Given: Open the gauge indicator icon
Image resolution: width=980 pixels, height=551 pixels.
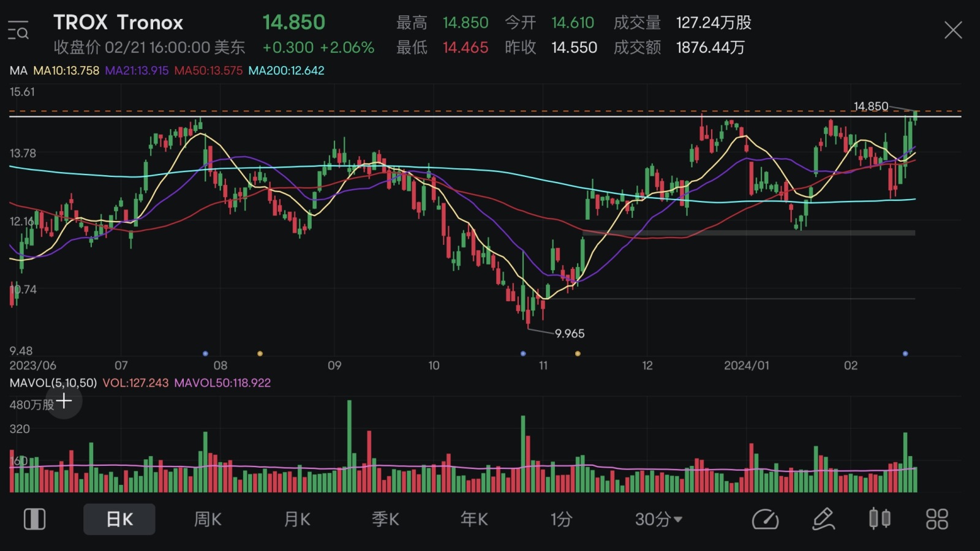Looking at the screenshot, I should (765, 519).
